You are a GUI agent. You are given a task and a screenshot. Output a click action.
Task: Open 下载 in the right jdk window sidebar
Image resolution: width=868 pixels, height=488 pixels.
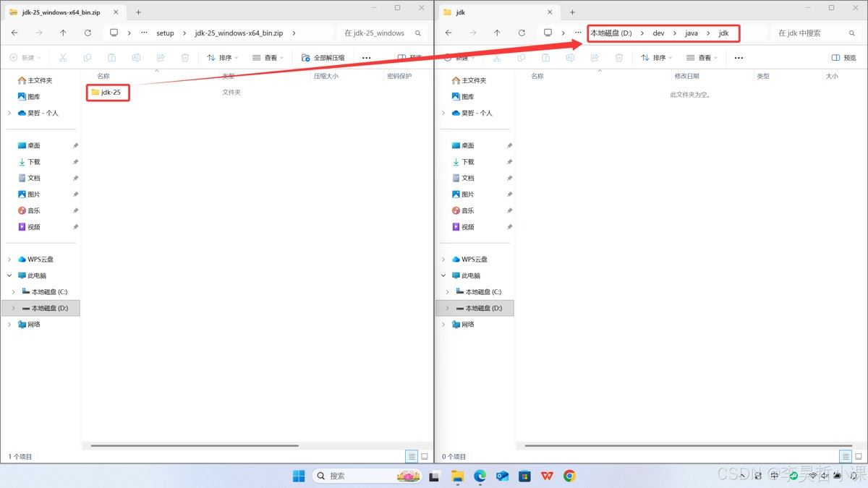point(464,162)
